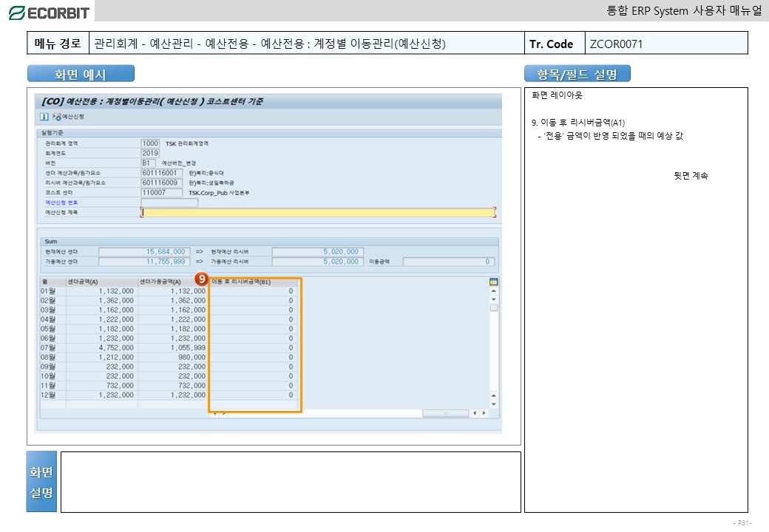Click the 항목/필드 설명 section button

pyautogui.click(x=577, y=74)
